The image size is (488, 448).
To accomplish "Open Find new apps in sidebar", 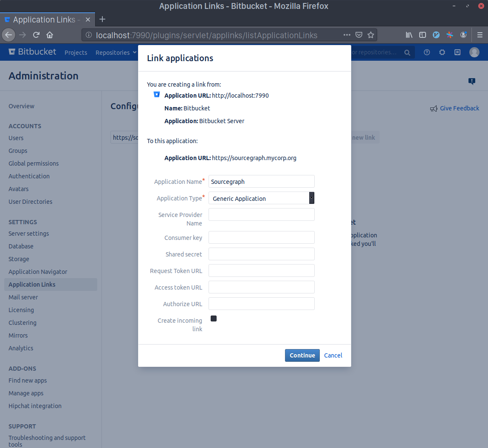I will tap(28, 380).
